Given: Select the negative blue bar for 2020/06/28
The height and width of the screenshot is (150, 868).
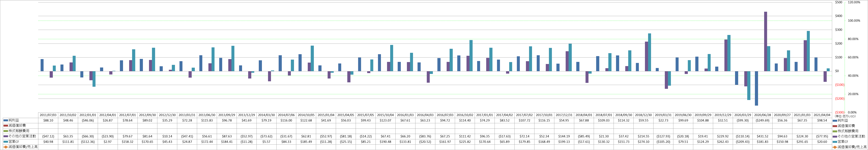Looking at the screenshot, I should click(756, 88).
